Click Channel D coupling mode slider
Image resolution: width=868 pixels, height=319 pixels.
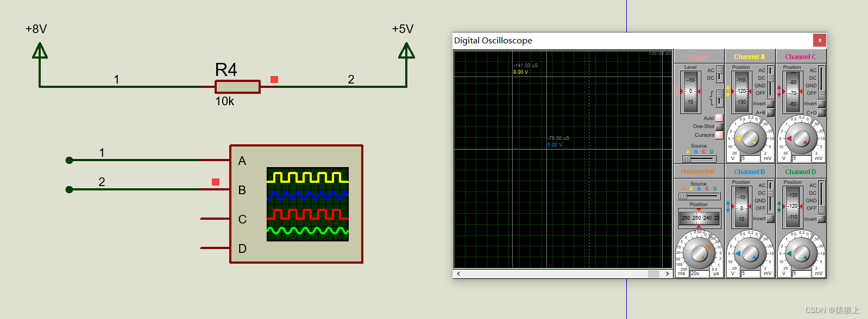pos(821,197)
